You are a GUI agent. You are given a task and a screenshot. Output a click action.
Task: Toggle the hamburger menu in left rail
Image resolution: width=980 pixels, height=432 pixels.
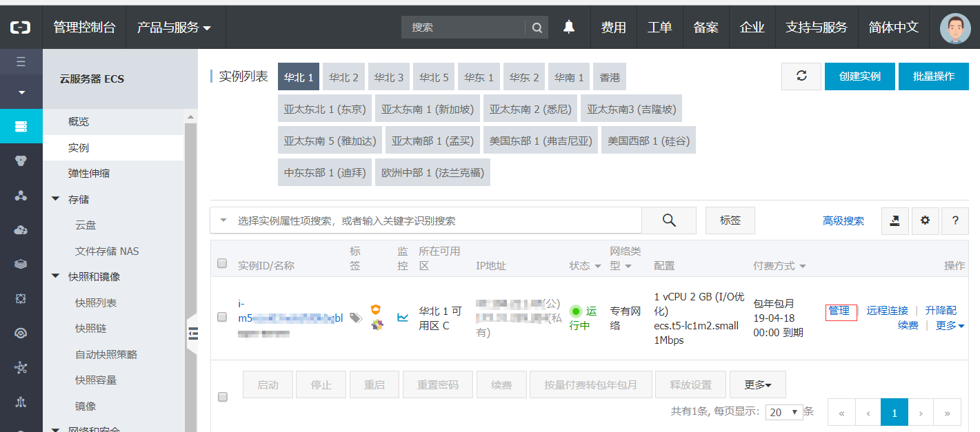point(21,62)
